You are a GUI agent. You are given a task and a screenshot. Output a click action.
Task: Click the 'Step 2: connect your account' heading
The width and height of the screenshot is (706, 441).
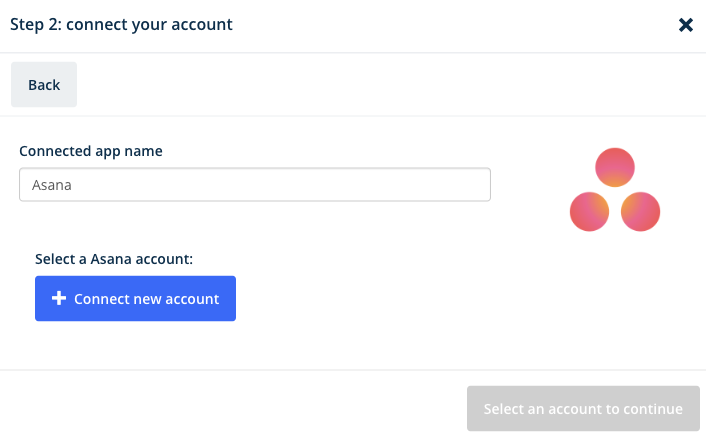tap(121, 24)
